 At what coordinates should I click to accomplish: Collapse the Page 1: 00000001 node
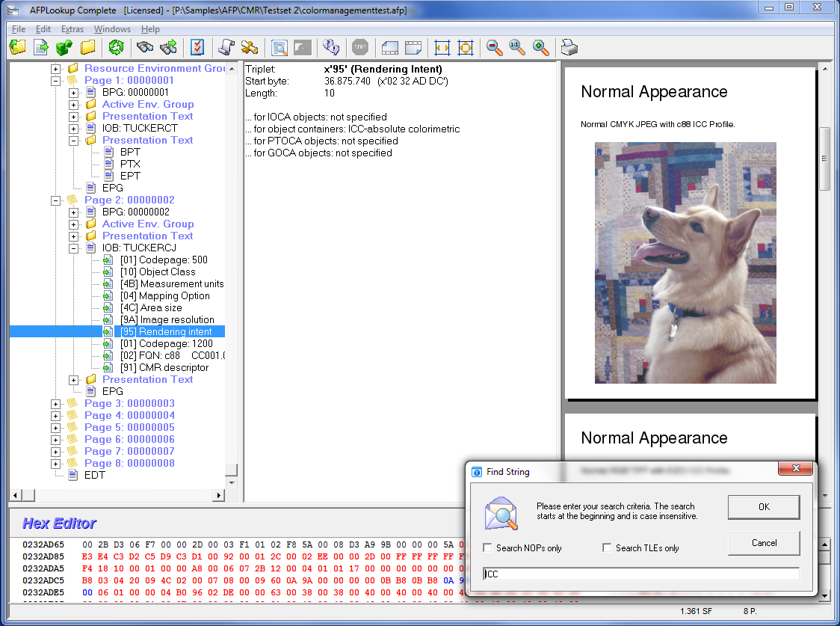[x=55, y=81]
